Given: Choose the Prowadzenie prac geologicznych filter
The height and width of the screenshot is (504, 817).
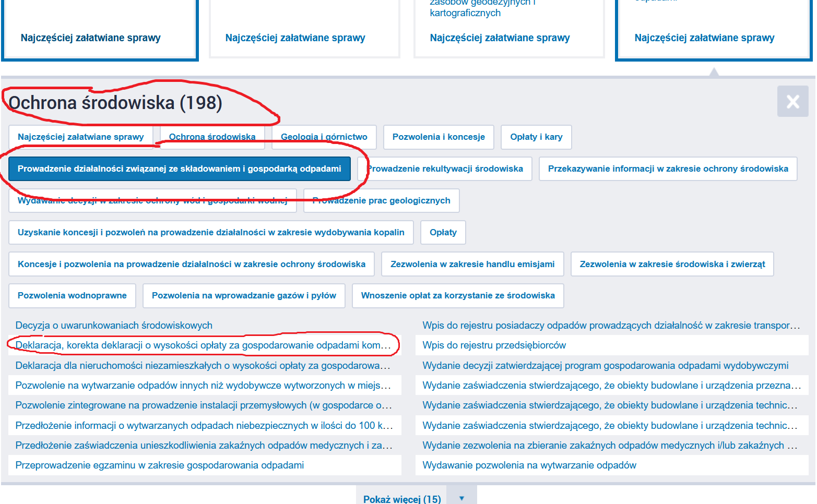Looking at the screenshot, I should (381, 201).
